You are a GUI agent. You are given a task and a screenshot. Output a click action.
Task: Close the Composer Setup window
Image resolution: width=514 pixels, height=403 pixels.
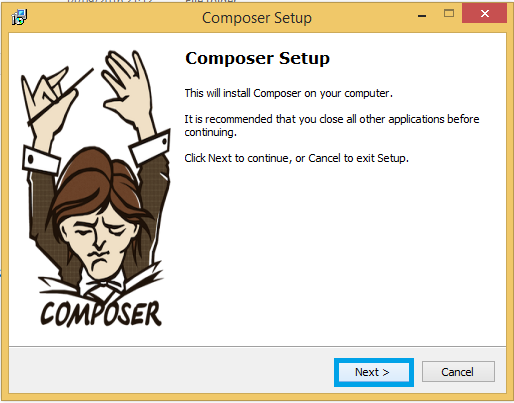[x=484, y=13]
